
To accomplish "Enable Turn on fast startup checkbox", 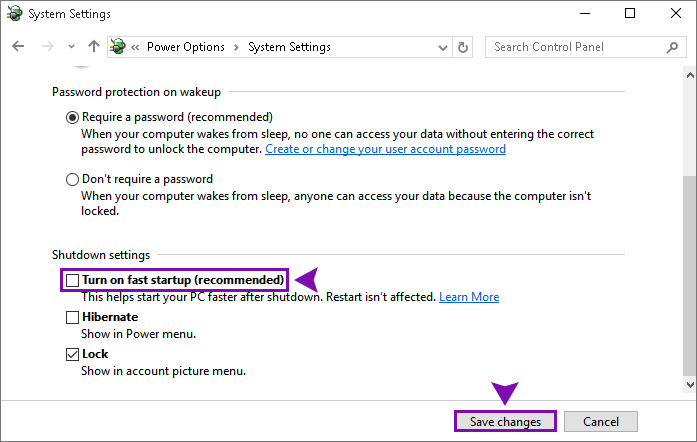I will point(72,280).
